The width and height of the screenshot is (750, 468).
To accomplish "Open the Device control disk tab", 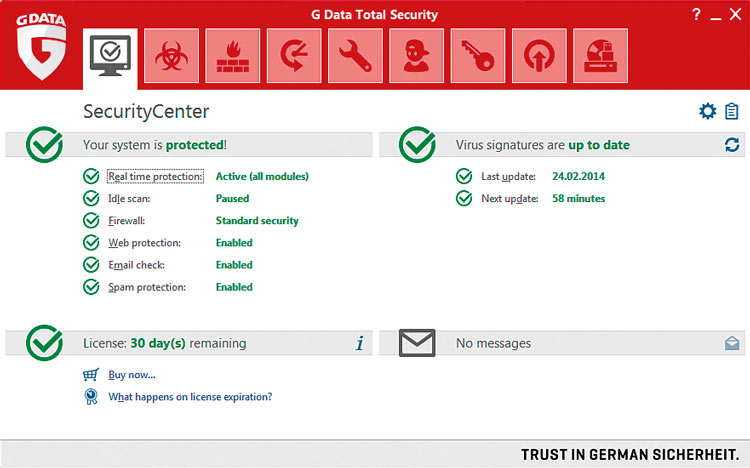I will tap(600, 56).
